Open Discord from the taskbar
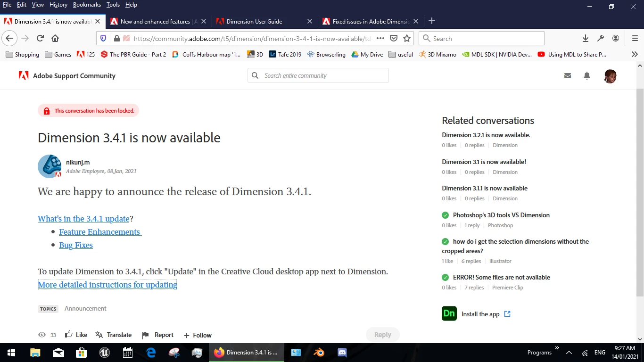The height and width of the screenshot is (362, 644). coord(342,353)
